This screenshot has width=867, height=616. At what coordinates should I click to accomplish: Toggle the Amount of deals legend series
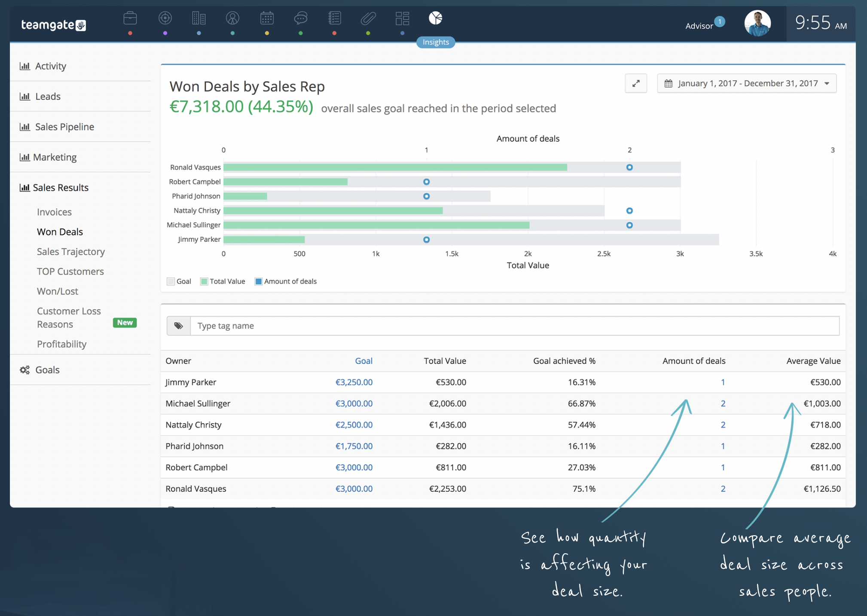pyautogui.click(x=286, y=281)
